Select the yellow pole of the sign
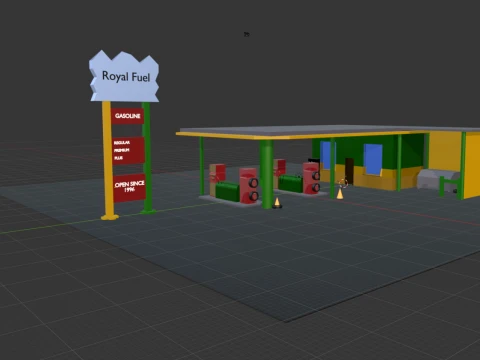Image resolution: width=480 pixels, height=360 pixels. pyautogui.click(x=108, y=161)
